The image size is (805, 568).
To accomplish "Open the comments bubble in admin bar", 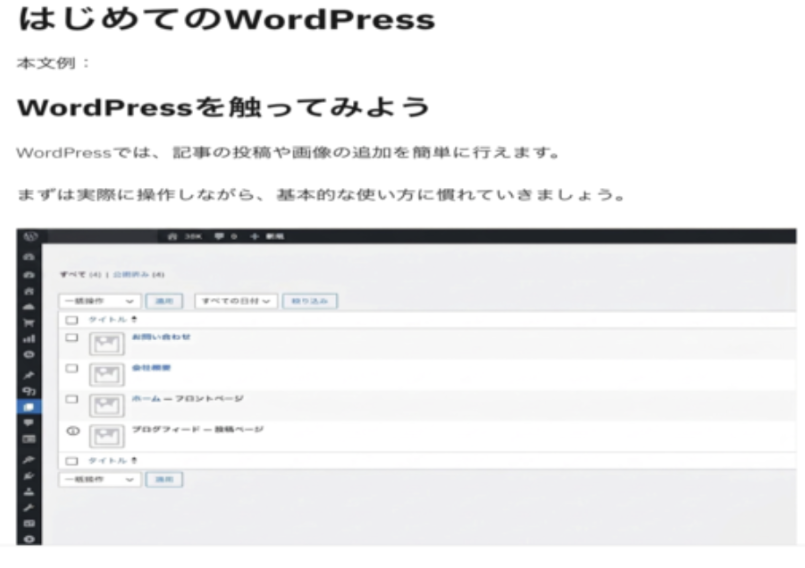I will [219, 236].
